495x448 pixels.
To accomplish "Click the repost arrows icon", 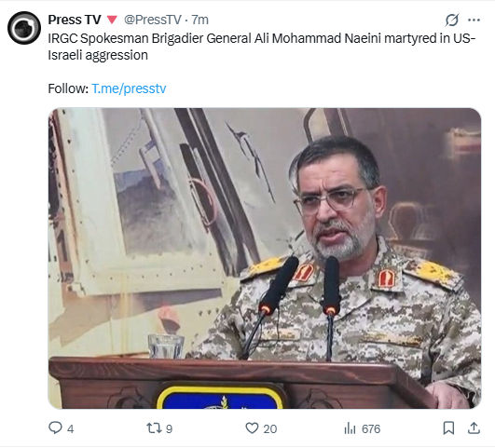I will pos(154,428).
